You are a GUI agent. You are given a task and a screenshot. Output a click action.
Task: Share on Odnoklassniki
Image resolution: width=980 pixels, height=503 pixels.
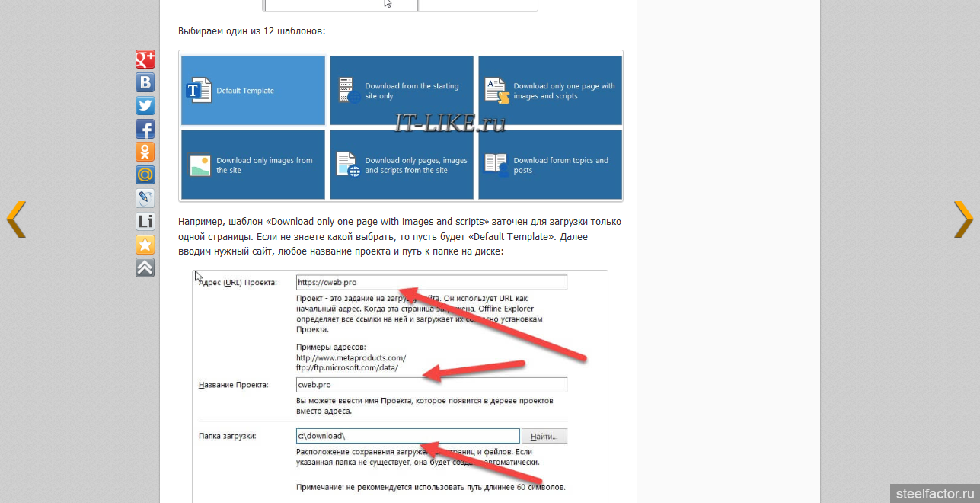click(x=145, y=152)
